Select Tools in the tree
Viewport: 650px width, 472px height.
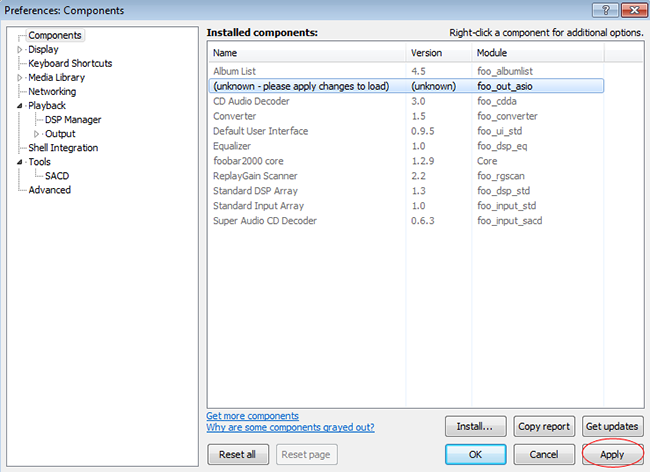point(39,162)
